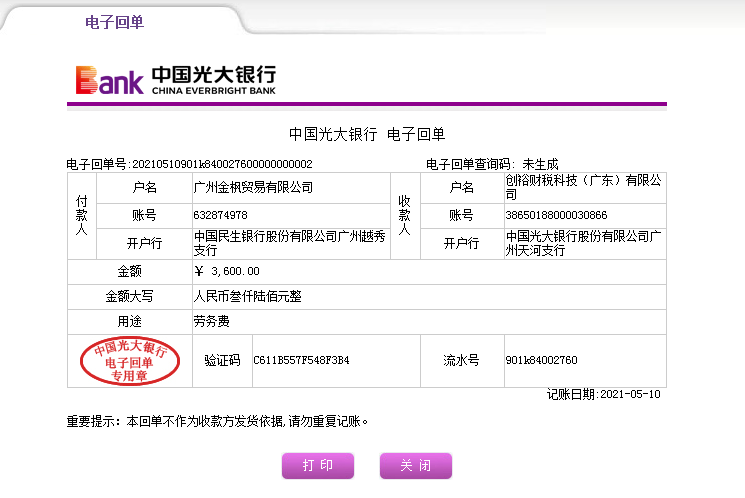Click the 付款人 column label
Screen dimensions: 745x498
click(82, 216)
